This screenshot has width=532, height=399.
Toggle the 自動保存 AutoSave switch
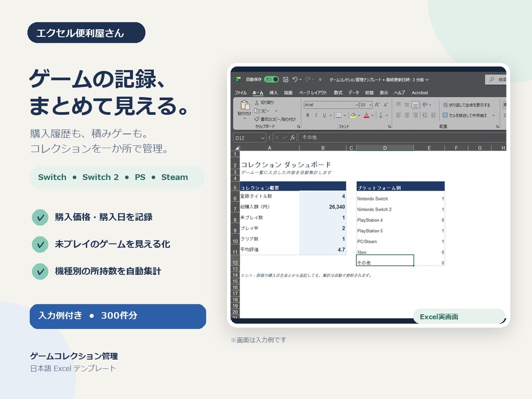(271, 79)
